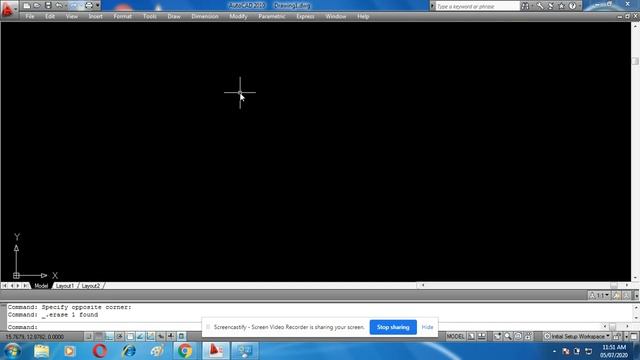Click the keyword search input field
This screenshot has height=360, width=640.
pos(478,6)
